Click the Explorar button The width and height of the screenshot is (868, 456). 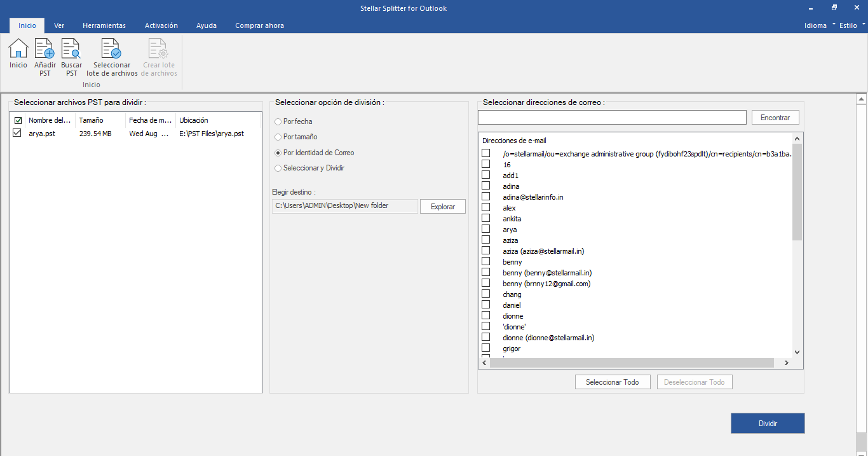pyautogui.click(x=443, y=207)
